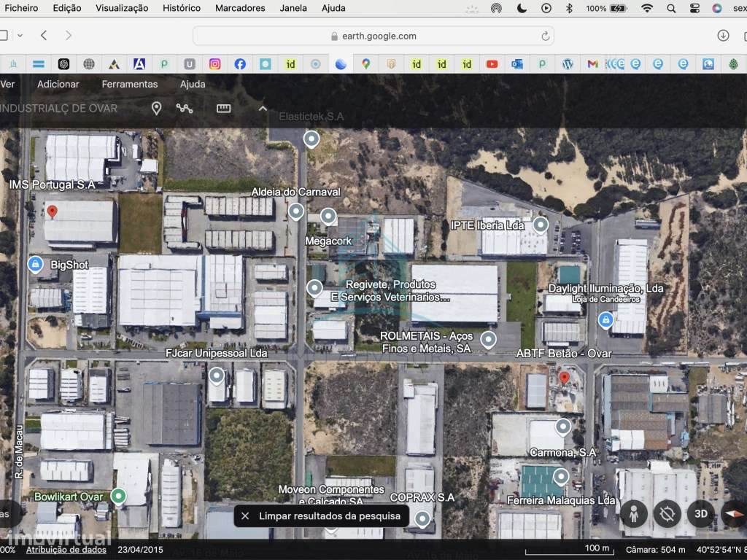
Task: Open Spotlight search
Action: 671,8
